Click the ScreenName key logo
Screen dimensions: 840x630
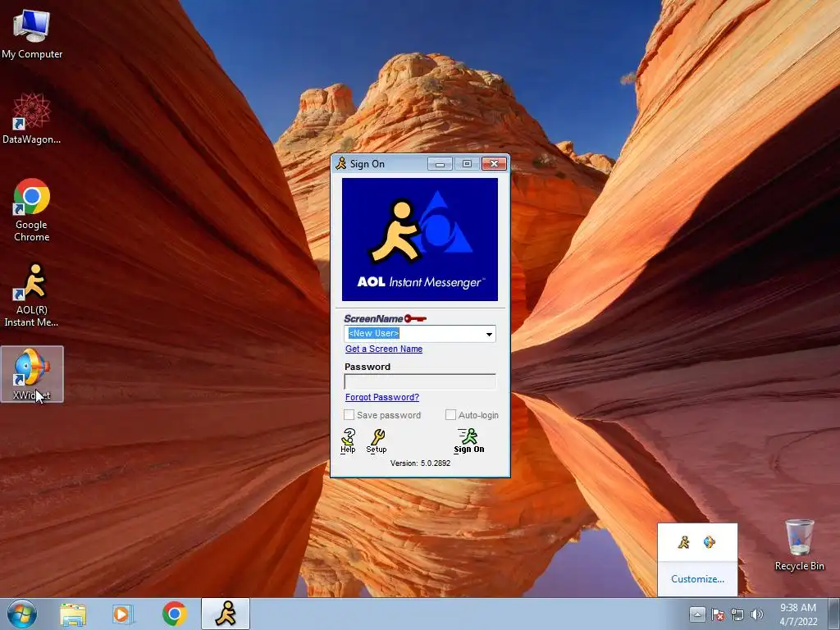[x=386, y=319]
